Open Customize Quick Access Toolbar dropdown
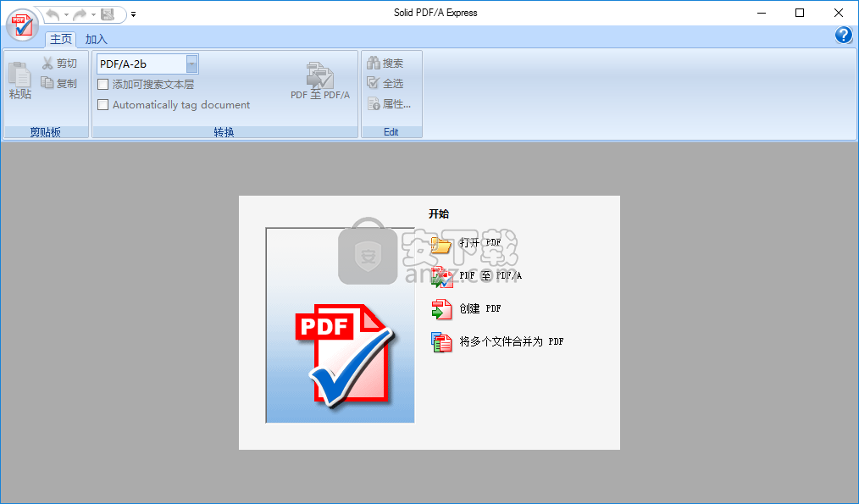Viewport: 859px width, 504px height. [133, 14]
